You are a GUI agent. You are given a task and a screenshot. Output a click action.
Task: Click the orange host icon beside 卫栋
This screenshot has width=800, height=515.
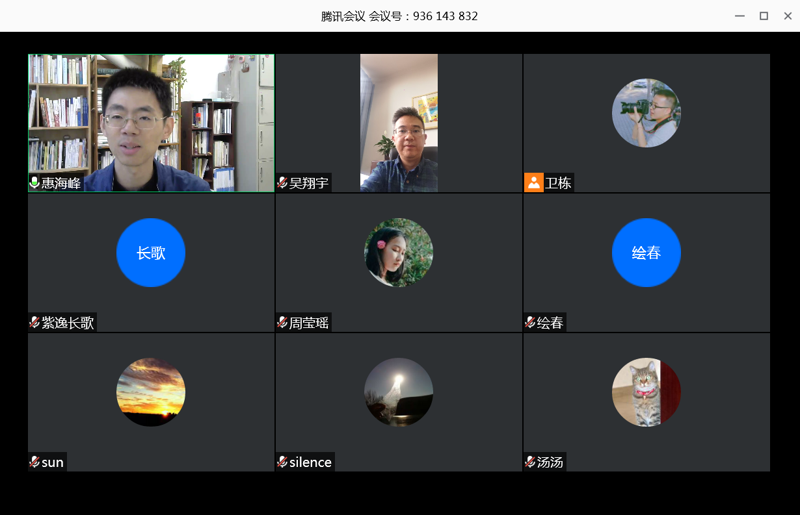[533, 183]
